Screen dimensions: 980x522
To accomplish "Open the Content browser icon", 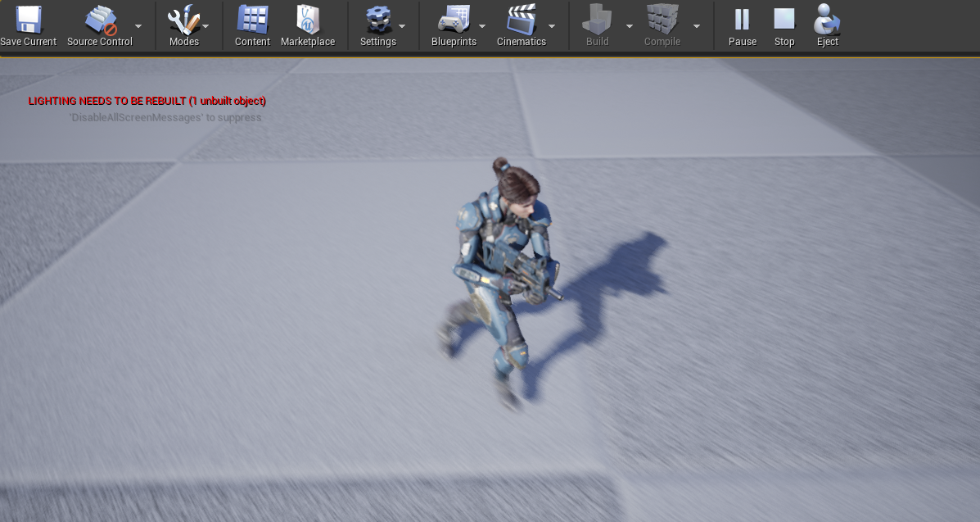I will tap(252, 19).
